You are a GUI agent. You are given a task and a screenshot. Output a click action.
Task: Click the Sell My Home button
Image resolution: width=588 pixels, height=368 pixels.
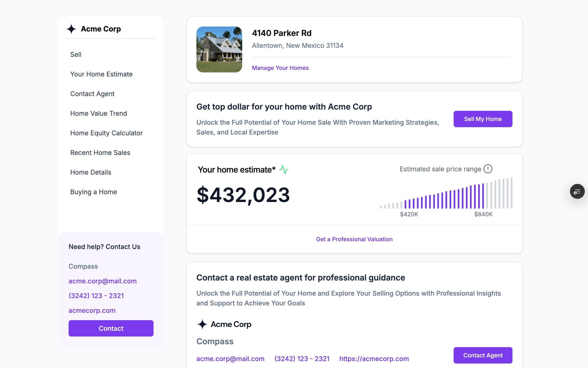(483, 119)
